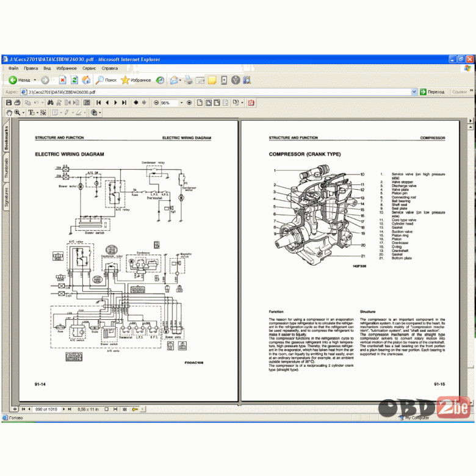Image resolution: width=476 pixels, height=476 pixels.
Task: Click the History clock icon in IE toolbar
Action: (160, 80)
